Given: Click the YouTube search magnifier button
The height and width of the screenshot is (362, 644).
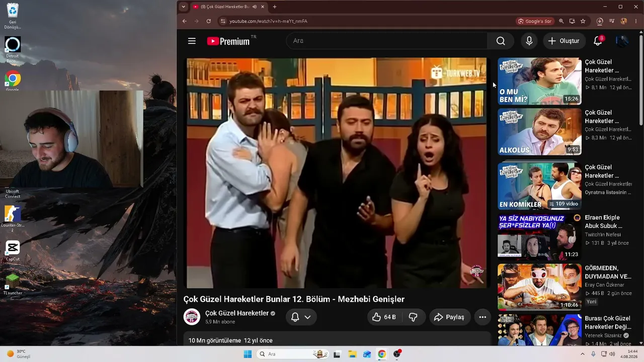Looking at the screenshot, I should tap(501, 41).
